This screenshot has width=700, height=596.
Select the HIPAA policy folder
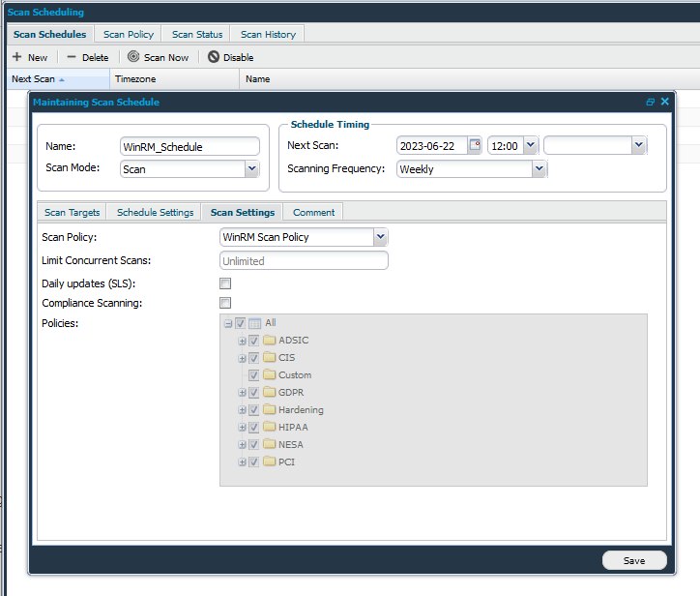[270, 428]
